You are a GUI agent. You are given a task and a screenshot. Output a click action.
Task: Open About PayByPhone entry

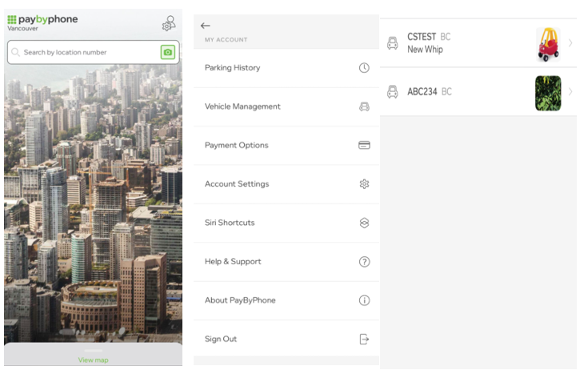click(x=286, y=300)
